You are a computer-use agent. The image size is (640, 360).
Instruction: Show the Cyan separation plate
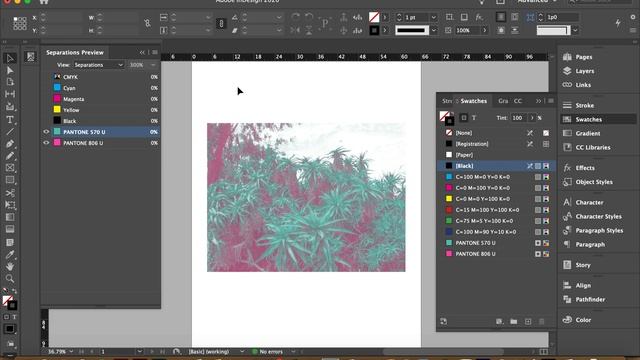pos(46,88)
